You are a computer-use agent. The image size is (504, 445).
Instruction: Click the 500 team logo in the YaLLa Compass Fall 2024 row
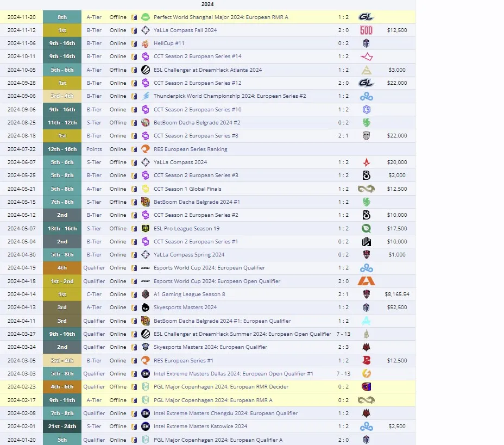point(366,30)
